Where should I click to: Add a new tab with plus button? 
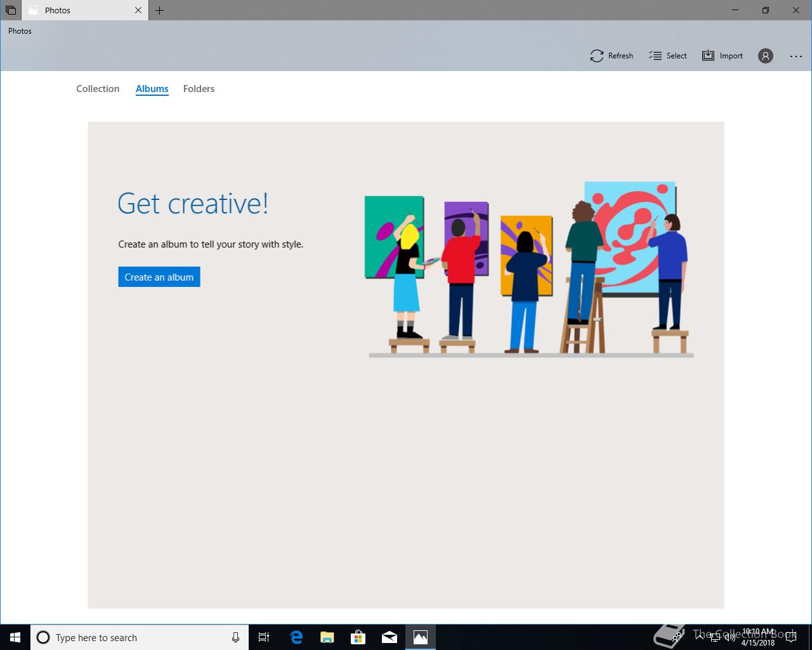click(x=159, y=10)
